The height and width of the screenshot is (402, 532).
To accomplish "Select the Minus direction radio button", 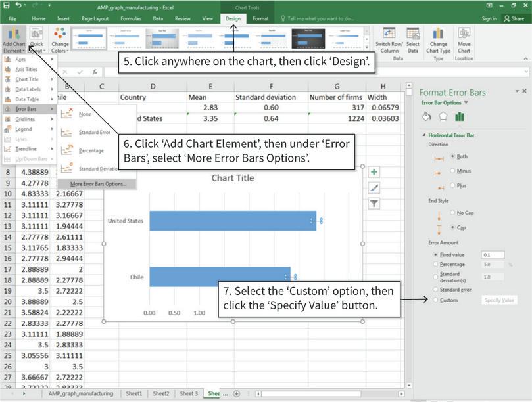I will [x=452, y=171].
